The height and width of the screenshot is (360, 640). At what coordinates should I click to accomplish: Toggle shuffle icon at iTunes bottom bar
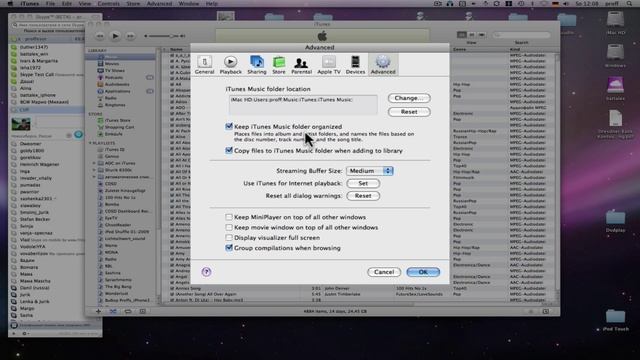(x=113, y=311)
